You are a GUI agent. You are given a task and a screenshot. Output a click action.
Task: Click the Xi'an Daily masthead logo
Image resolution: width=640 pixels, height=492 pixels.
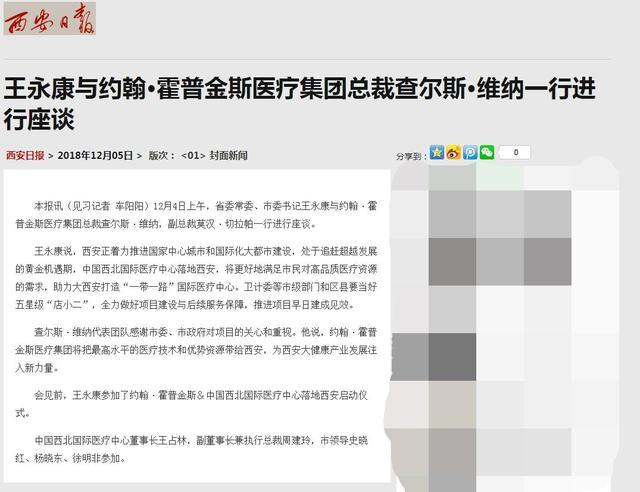pos(50,18)
